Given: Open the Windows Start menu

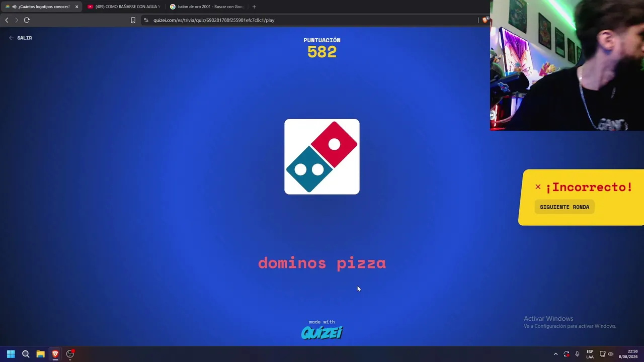Looking at the screenshot, I should point(11,354).
